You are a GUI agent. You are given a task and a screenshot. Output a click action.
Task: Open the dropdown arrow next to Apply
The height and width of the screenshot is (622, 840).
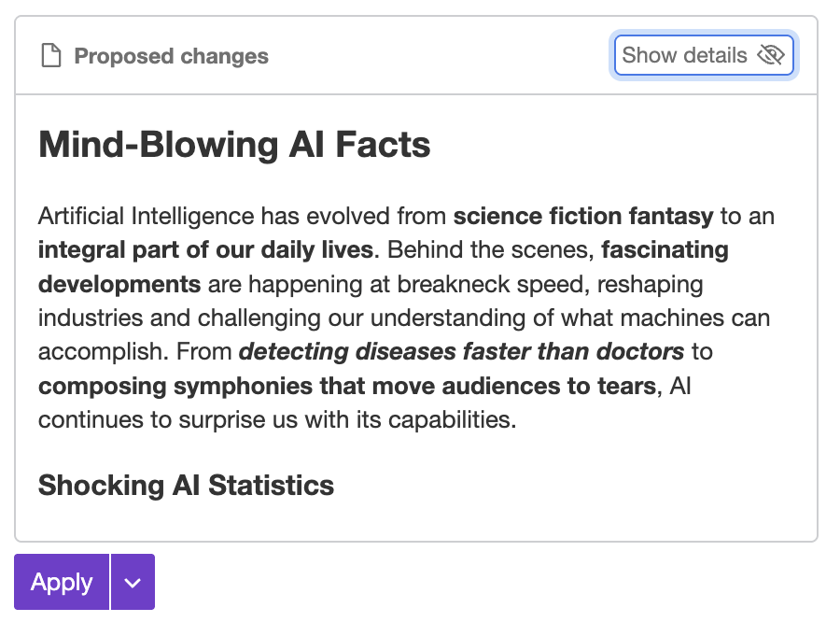pyautogui.click(x=133, y=582)
